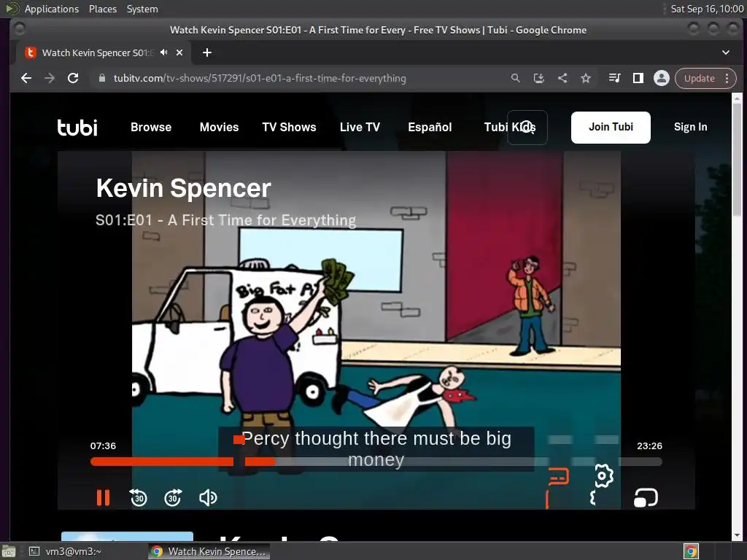This screenshot has width=747, height=560.
Task: Open Chrome profile avatar
Action: tap(661, 78)
